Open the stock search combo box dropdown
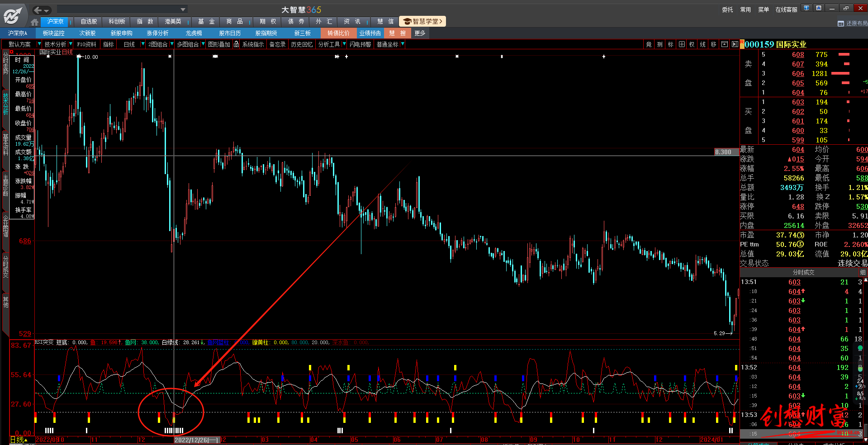 click(183, 9)
